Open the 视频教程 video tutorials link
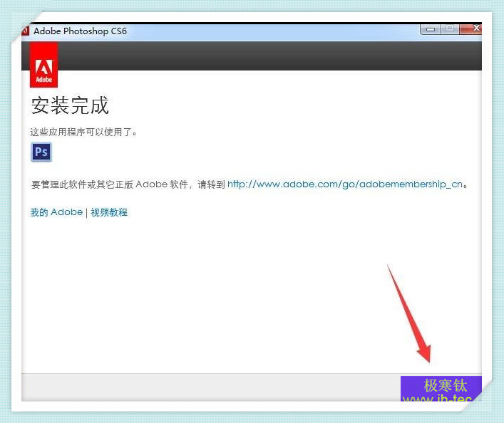504x423 pixels. (x=109, y=212)
